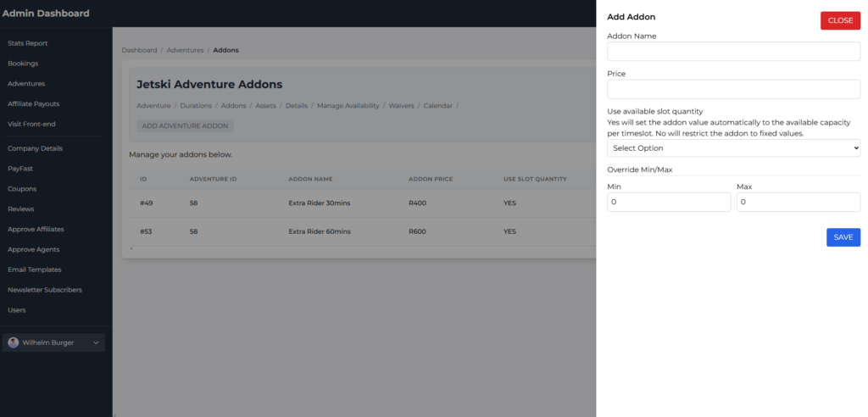Open PayFast settings

point(20,169)
